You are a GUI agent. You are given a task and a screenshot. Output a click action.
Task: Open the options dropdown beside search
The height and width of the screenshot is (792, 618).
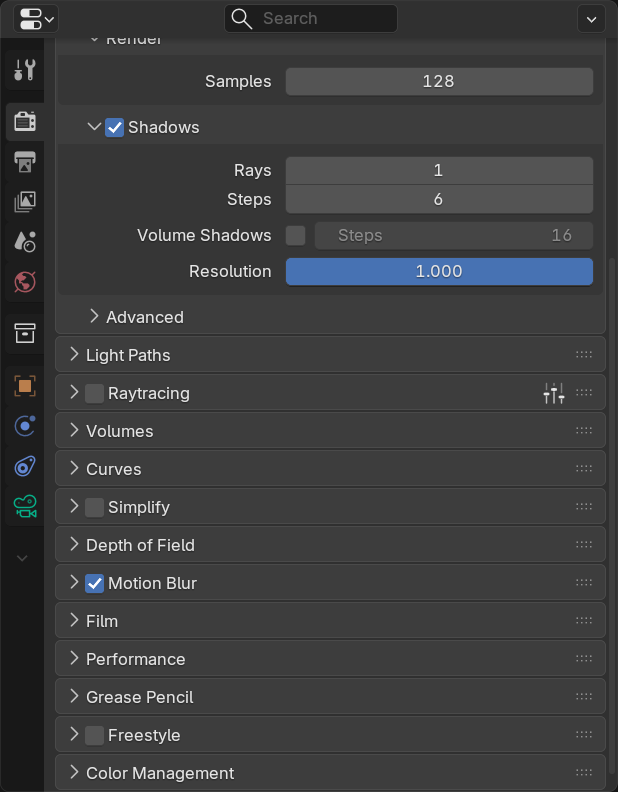tap(591, 19)
